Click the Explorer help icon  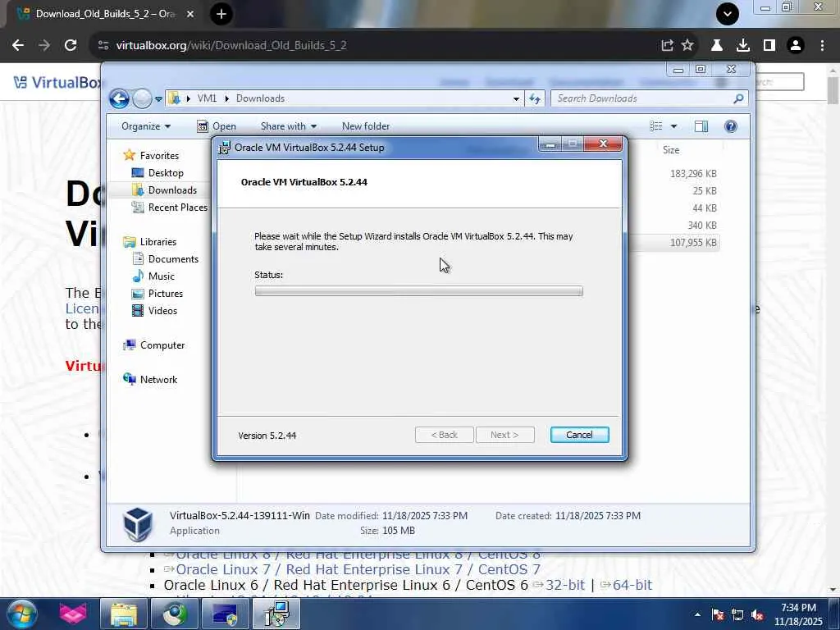point(731,126)
